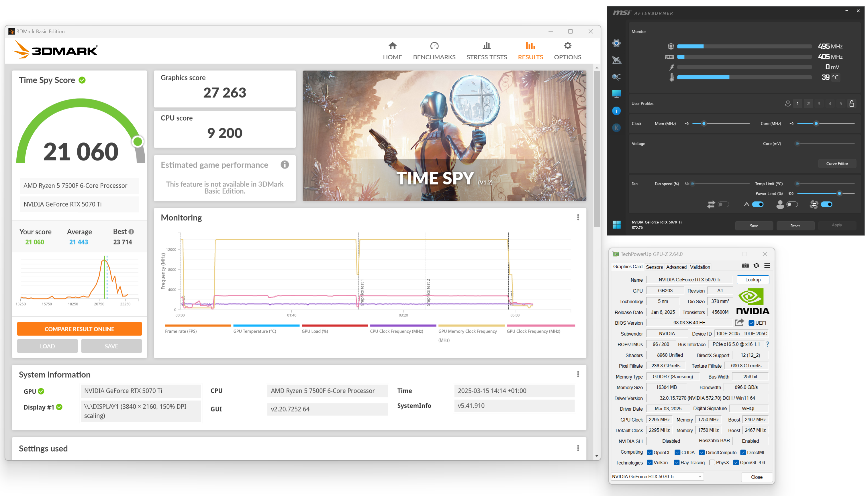Toggle the automatic fan speed switch
The image size is (868, 496).
[x=757, y=204]
